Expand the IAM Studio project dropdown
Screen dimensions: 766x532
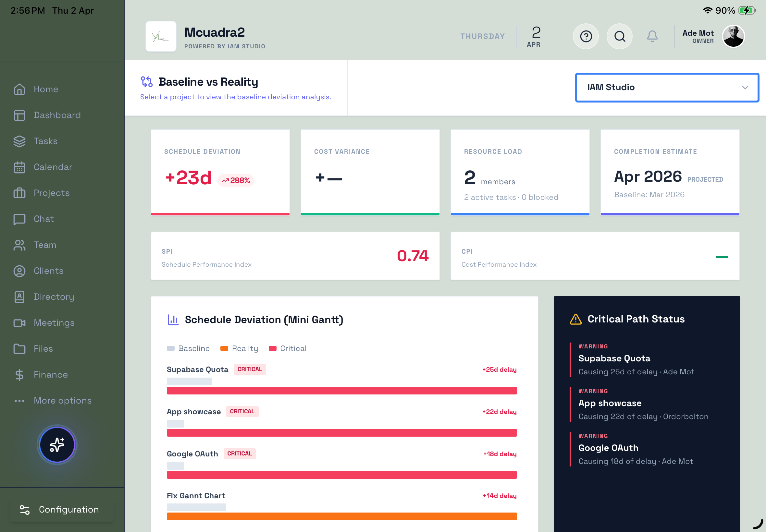pos(667,87)
